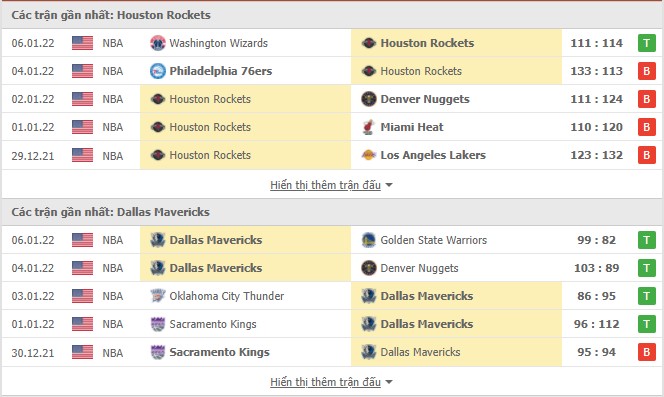Viewport: 664px width, 397px height.
Task: Expand more Dallas Mavericks matches
Action: click(x=325, y=382)
